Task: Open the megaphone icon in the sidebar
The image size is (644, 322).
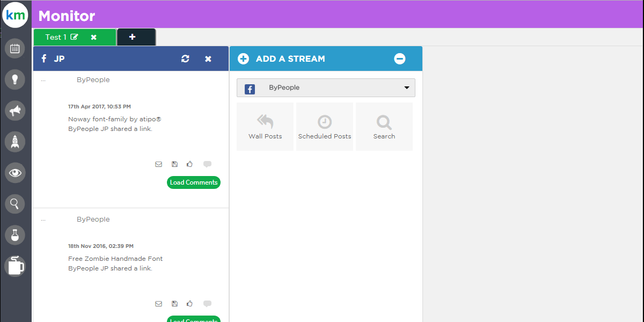Action: [15, 111]
